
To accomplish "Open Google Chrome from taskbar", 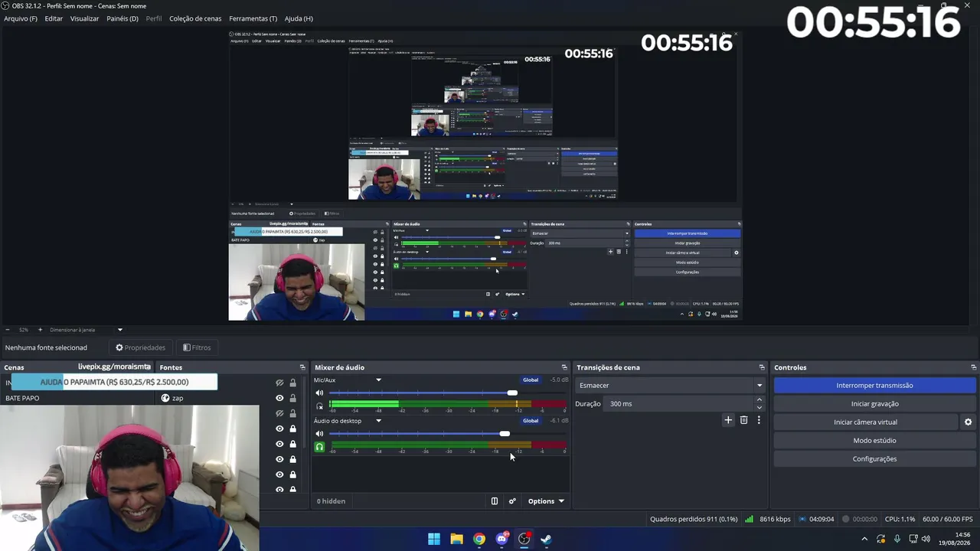I will pyautogui.click(x=479, y=539).
